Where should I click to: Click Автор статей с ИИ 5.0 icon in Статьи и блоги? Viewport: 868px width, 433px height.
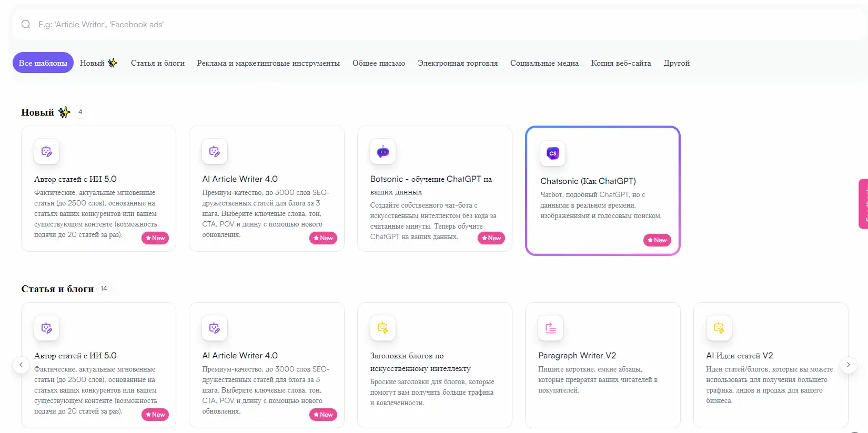click(x=47, y=328)
